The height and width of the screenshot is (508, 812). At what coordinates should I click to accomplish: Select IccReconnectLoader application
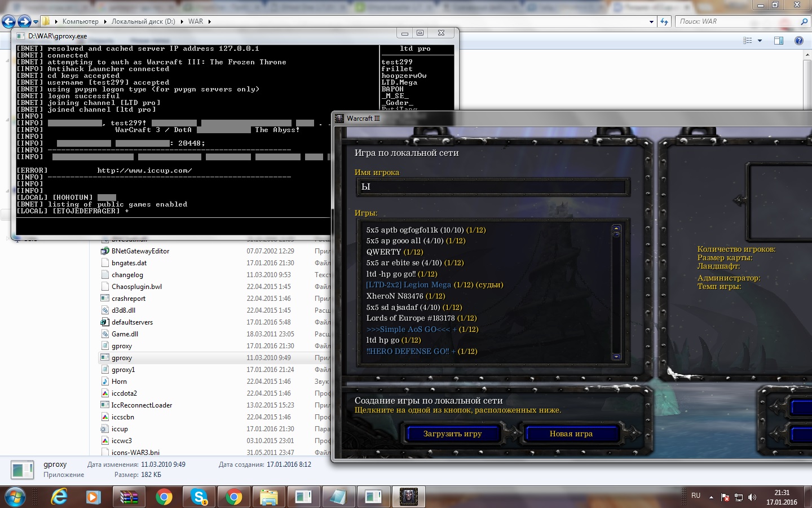[x=142, y=405]
